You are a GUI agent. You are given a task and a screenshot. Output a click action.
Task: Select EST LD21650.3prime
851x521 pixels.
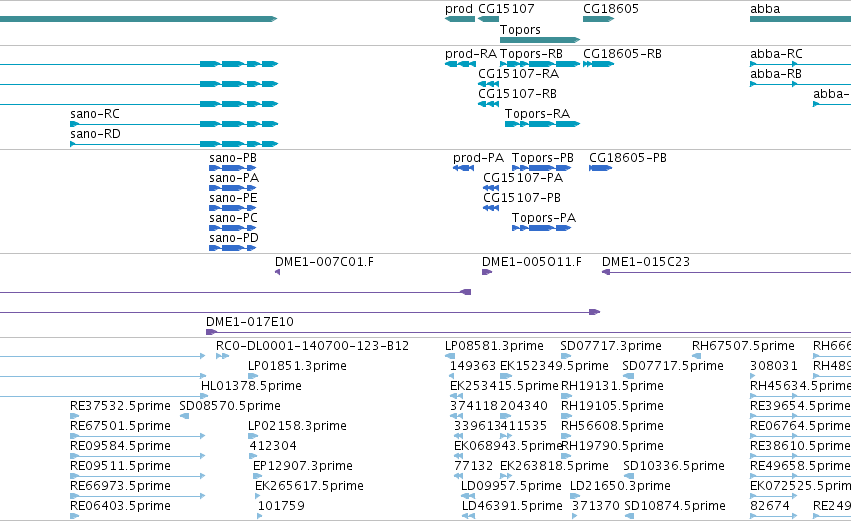[575, 497]
